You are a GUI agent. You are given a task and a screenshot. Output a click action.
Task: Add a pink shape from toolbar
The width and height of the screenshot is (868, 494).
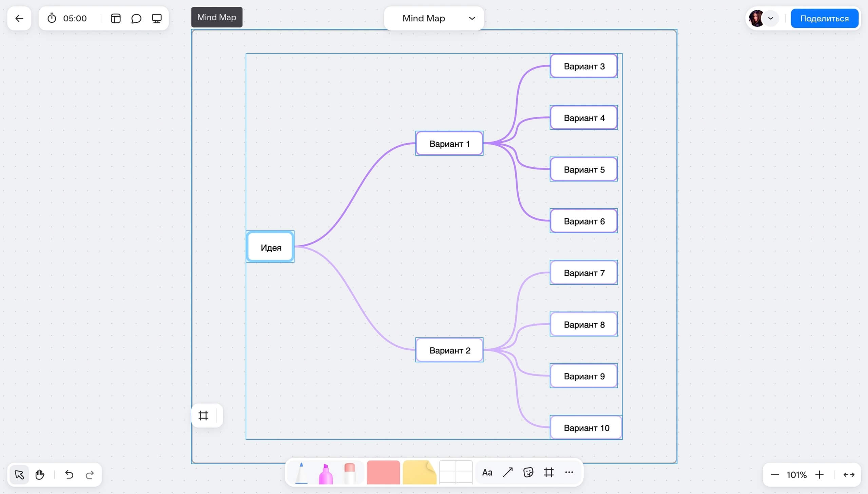point(384,473)
